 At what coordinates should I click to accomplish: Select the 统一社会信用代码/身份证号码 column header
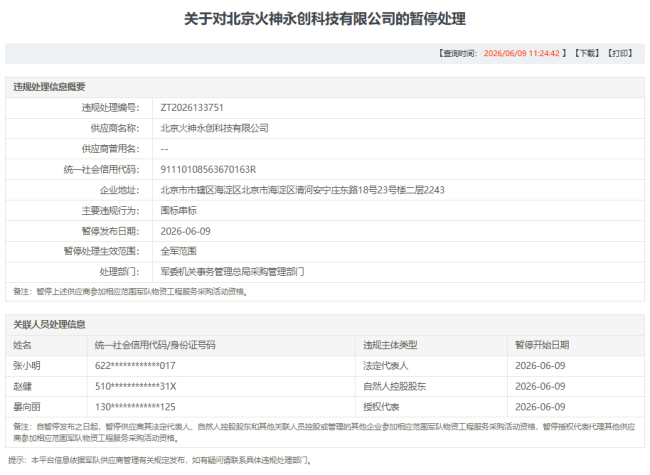155,345
